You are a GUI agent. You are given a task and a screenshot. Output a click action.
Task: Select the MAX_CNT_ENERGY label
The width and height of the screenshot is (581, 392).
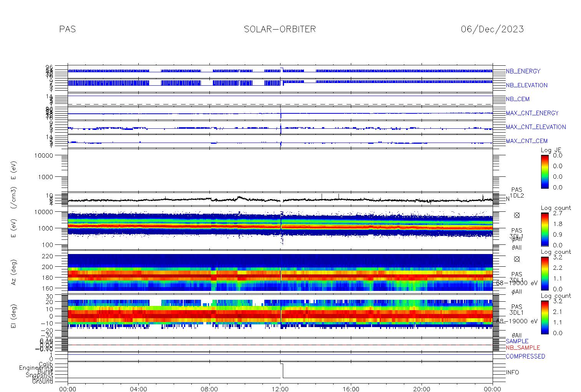(532, 113)
